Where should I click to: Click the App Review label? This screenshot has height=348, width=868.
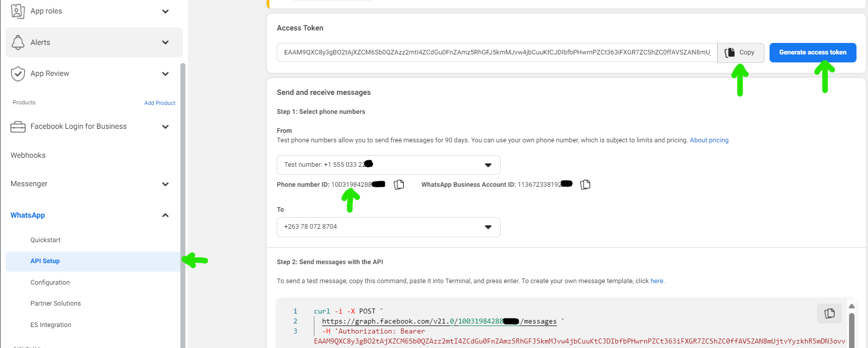49,73
